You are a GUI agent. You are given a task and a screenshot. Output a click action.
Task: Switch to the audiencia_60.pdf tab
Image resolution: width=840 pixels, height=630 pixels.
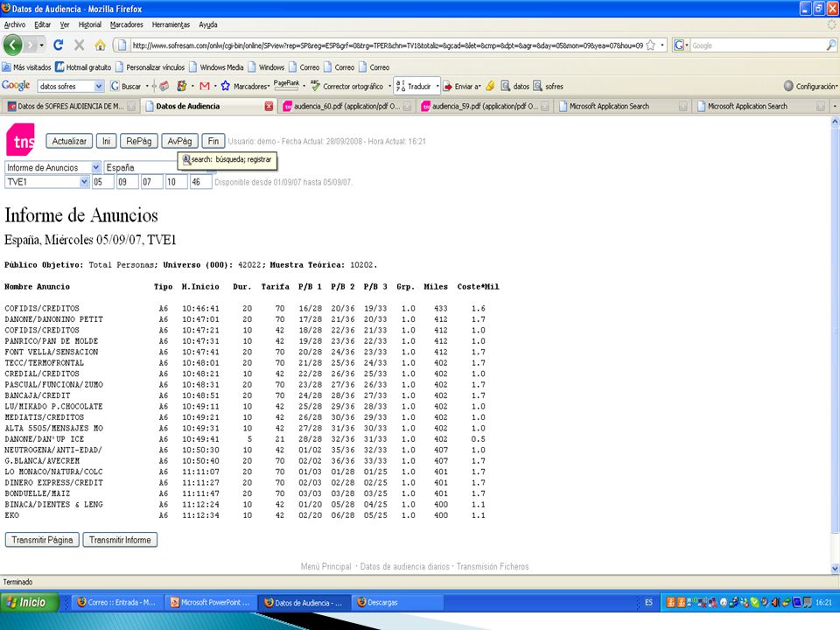click(346, 106)
